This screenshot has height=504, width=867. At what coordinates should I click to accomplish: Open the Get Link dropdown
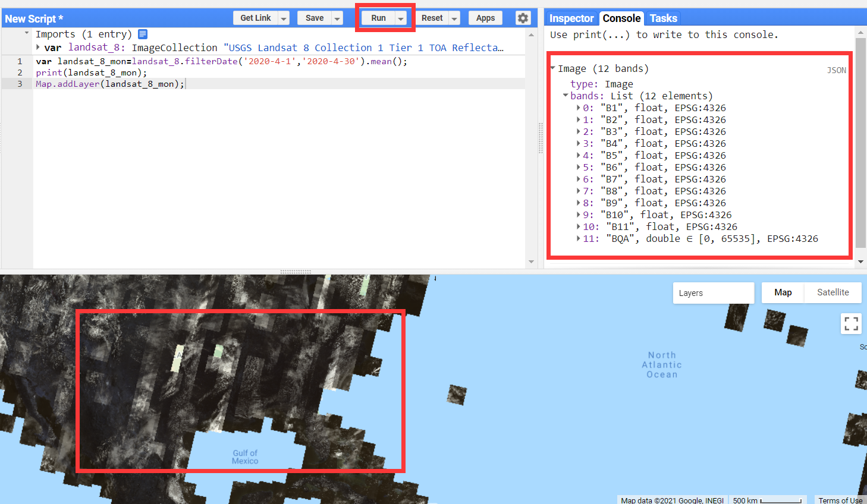282,17
